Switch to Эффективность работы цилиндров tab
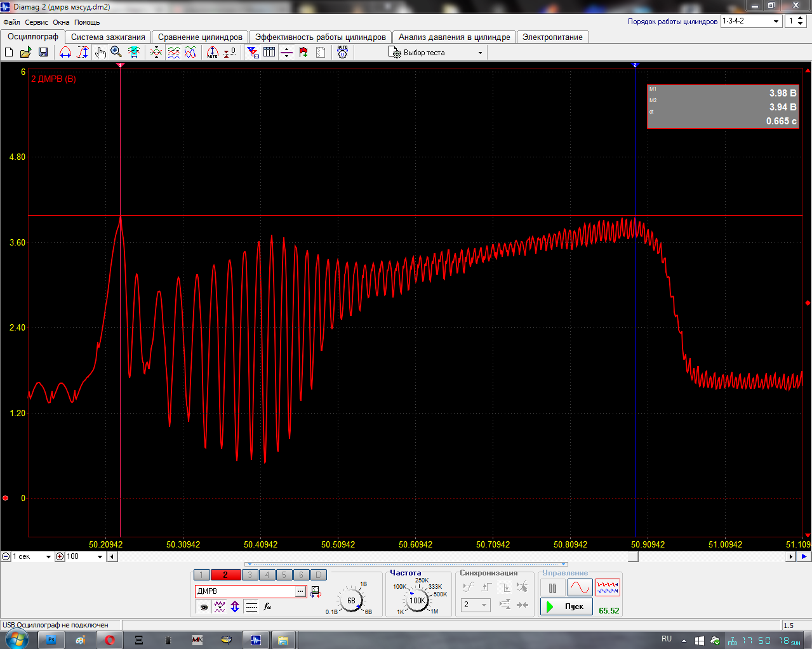 coord(321,37)
